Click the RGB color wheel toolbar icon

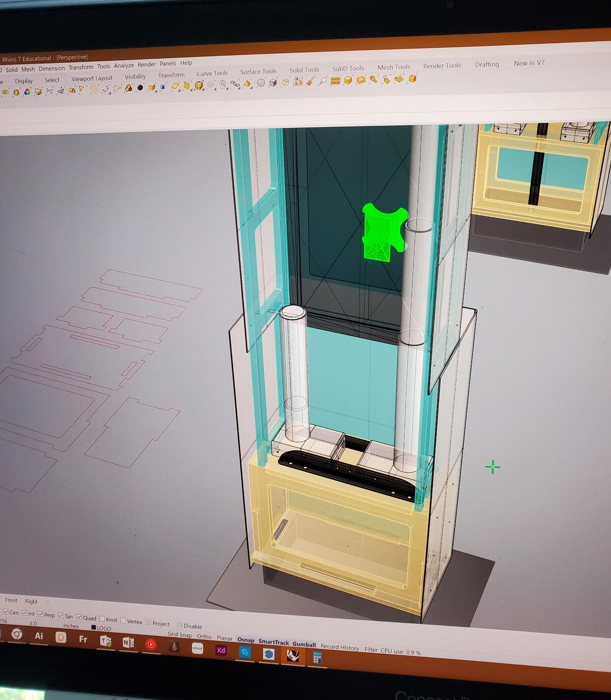click(x=27, y=92)
